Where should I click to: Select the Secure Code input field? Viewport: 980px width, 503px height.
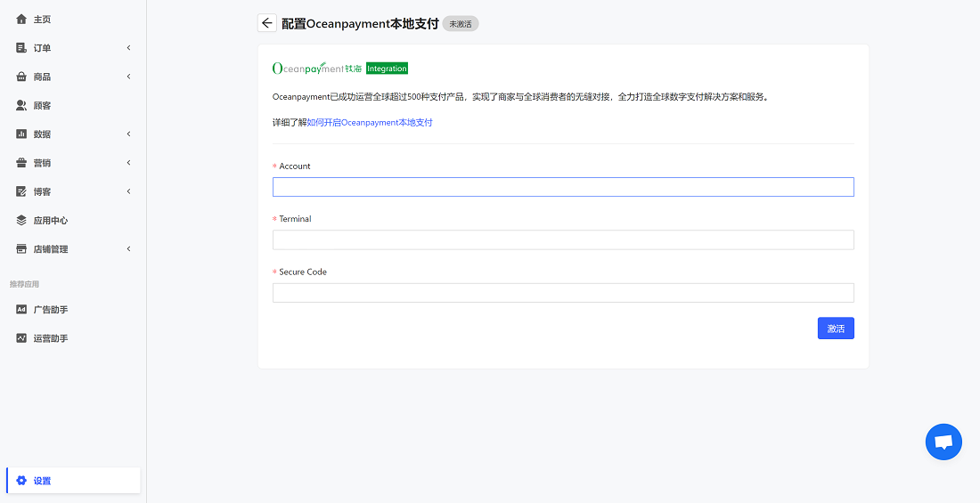coord(563,293)
